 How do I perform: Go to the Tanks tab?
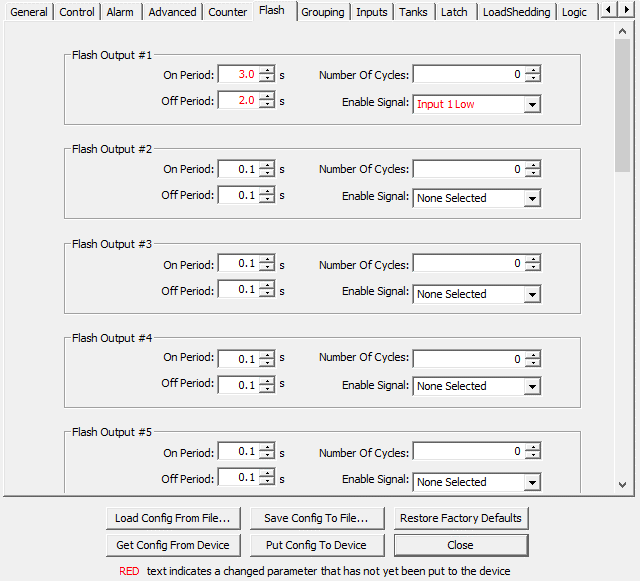click(414, 12)
